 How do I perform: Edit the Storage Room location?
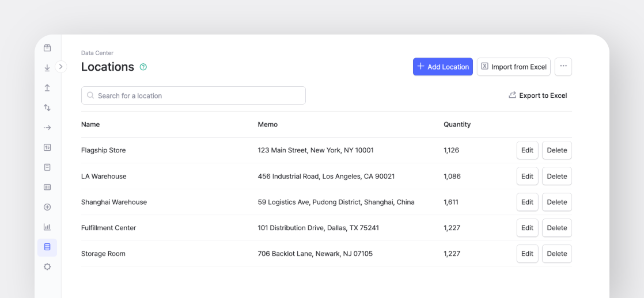[x=528, y=254]
